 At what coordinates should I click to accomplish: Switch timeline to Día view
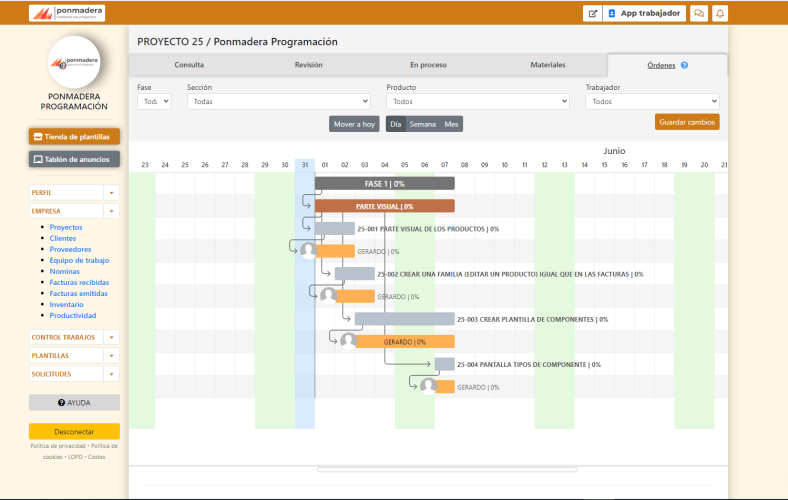(x=395, y=124)
